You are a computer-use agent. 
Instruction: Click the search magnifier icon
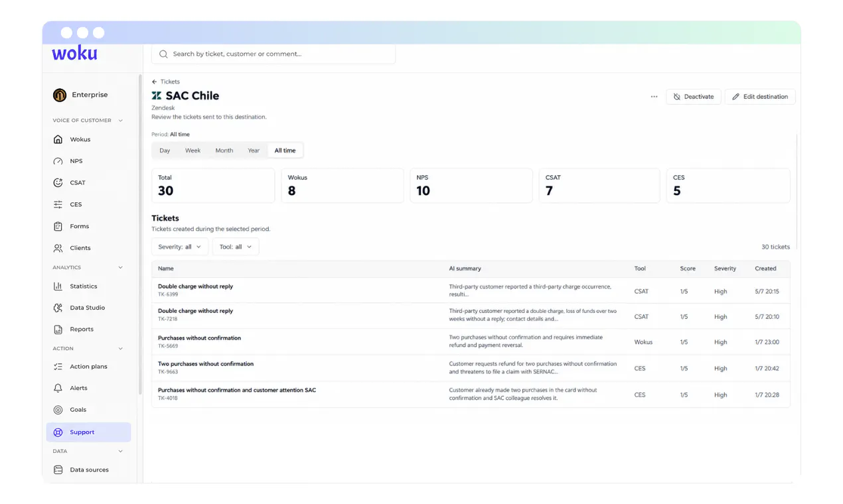tap(163, 54)
